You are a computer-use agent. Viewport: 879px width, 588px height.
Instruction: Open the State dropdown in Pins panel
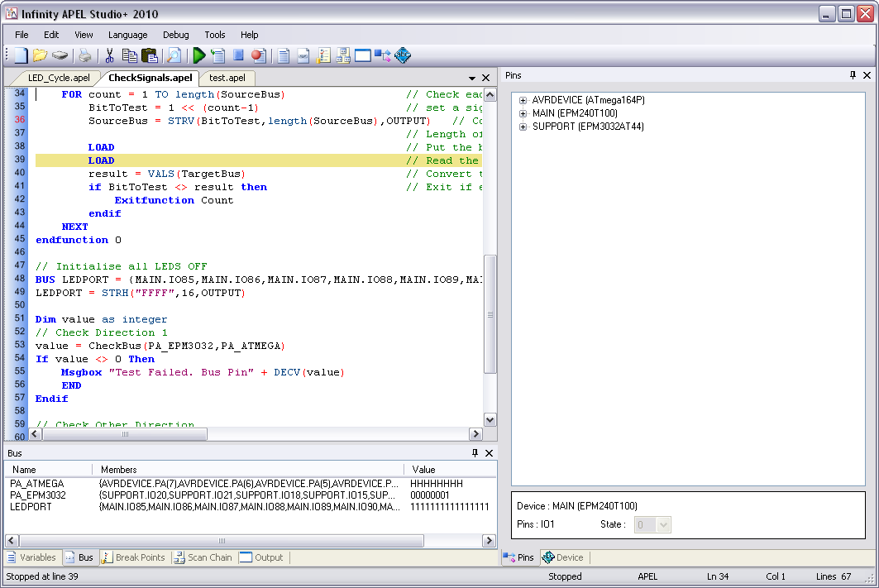pyautogui.click(x=662, y=524)
